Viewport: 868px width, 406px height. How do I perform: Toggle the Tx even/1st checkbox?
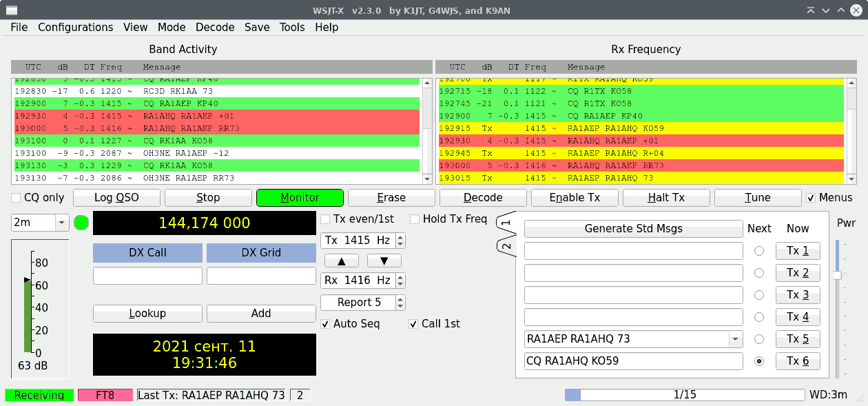[325, 219]
